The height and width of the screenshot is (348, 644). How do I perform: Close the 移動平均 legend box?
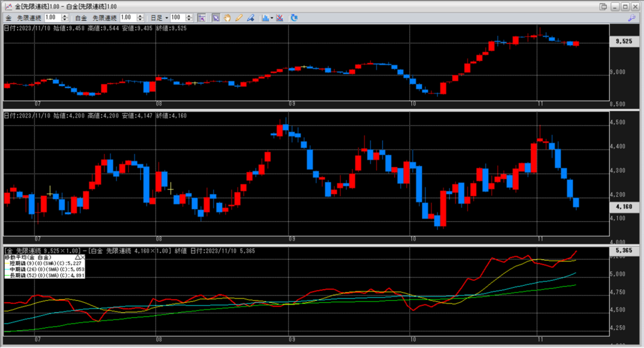(x=84, y=257)
